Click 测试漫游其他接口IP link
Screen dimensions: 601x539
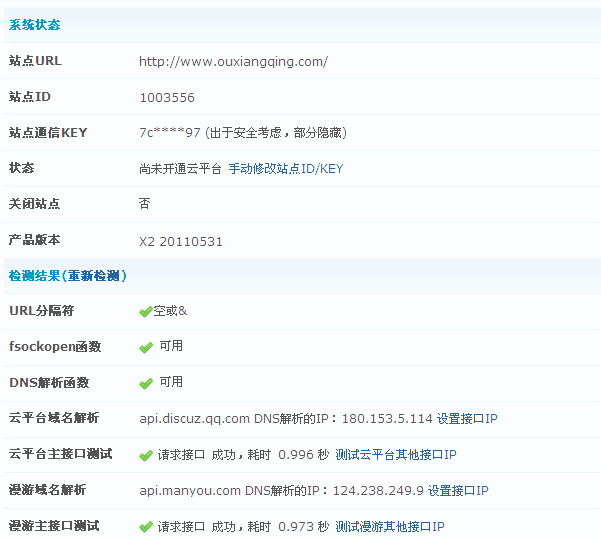coord(390,527)
